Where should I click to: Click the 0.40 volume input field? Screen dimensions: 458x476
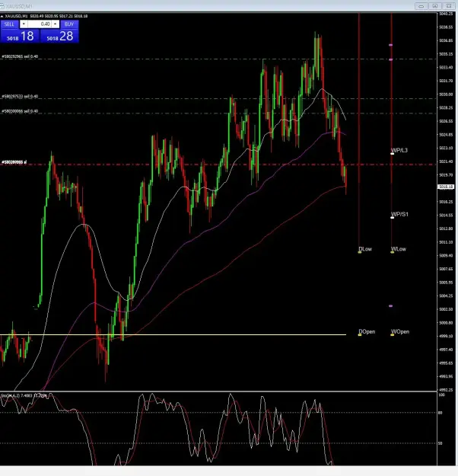coord(40,24)
